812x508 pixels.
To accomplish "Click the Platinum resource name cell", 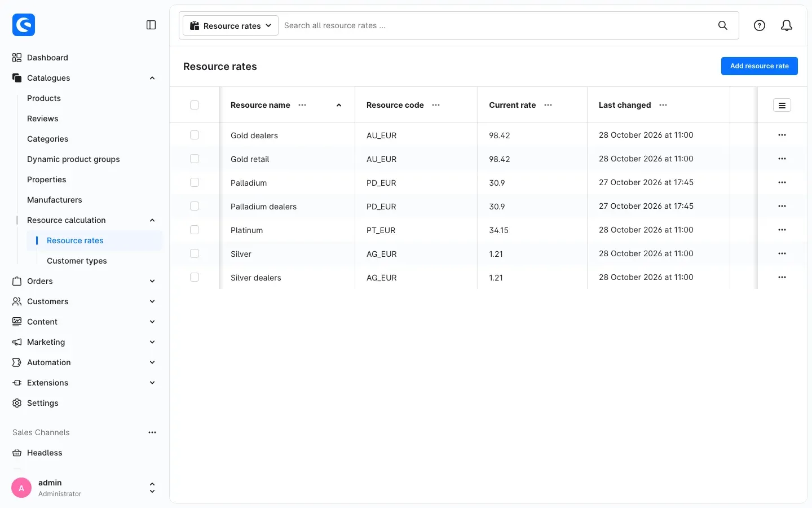I will click(246, 230).
